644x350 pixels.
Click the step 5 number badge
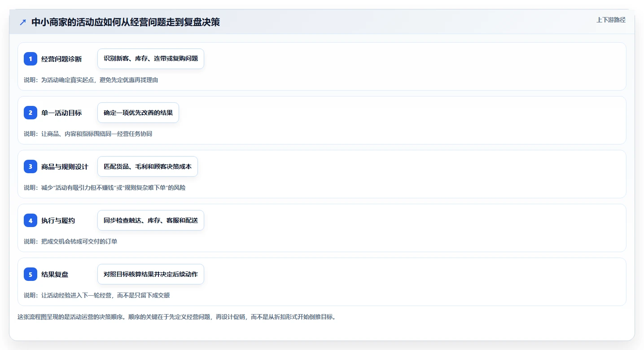[31, 274]
